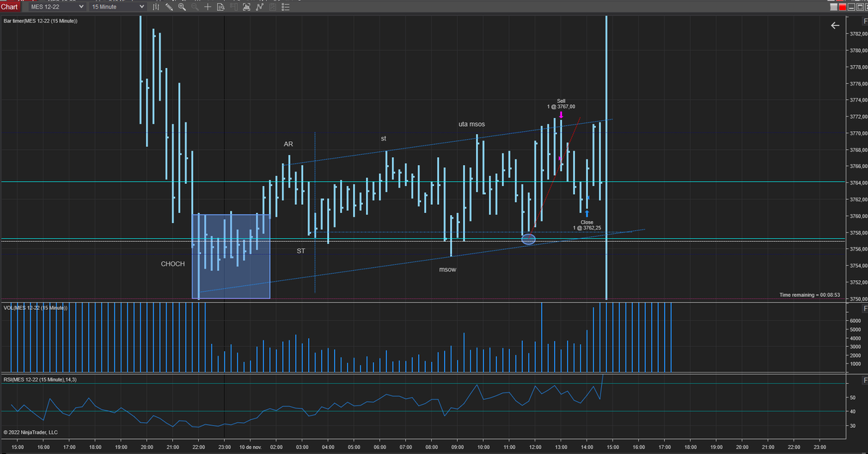Select the msow text annotation
Viewport: 868px width, 454px height.
[x=448, y=269]
